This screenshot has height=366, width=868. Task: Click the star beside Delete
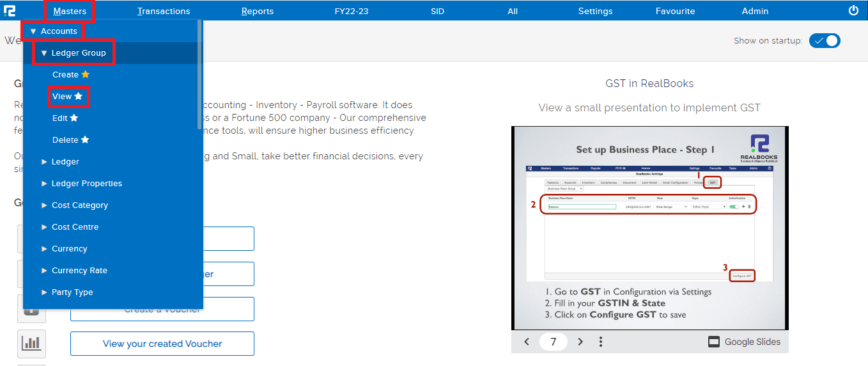click(85, 140)
